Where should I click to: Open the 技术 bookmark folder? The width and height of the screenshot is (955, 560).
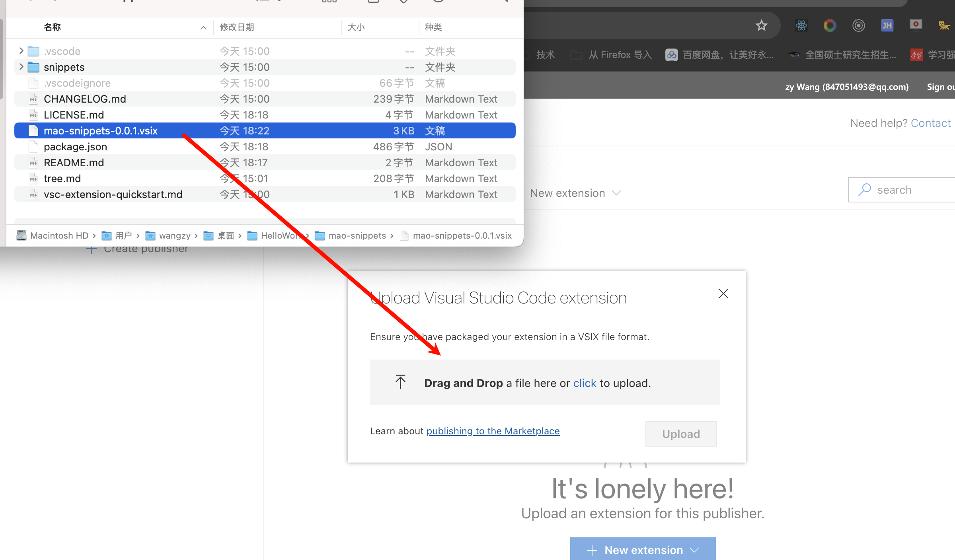click(541, 55)
